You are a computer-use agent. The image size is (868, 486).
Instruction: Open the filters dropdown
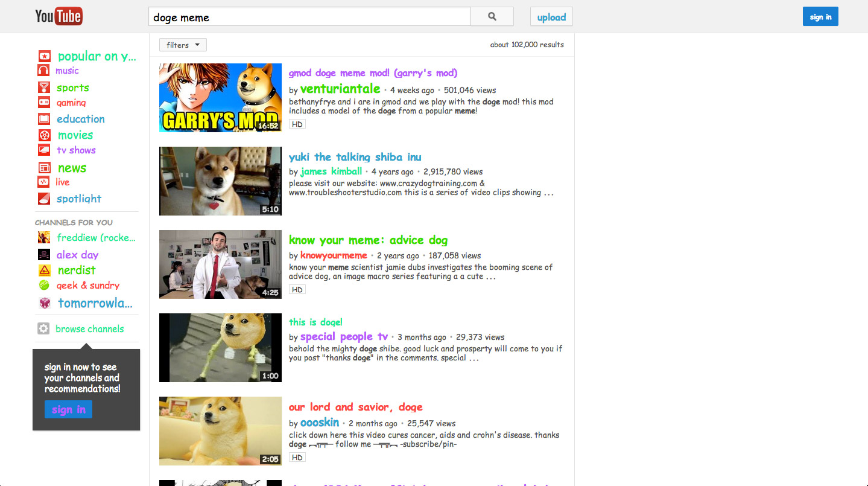[x=183, y=45]
